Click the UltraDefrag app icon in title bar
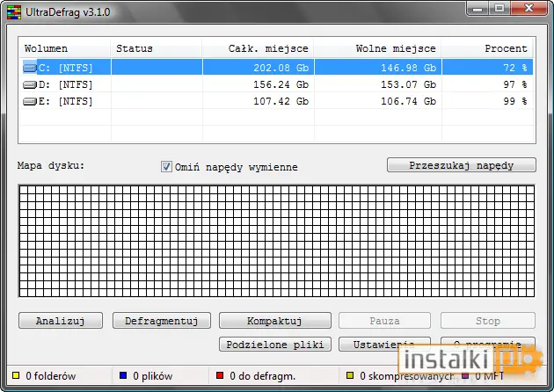The width and height of the screenshot is (554, 392). [14, 12]
